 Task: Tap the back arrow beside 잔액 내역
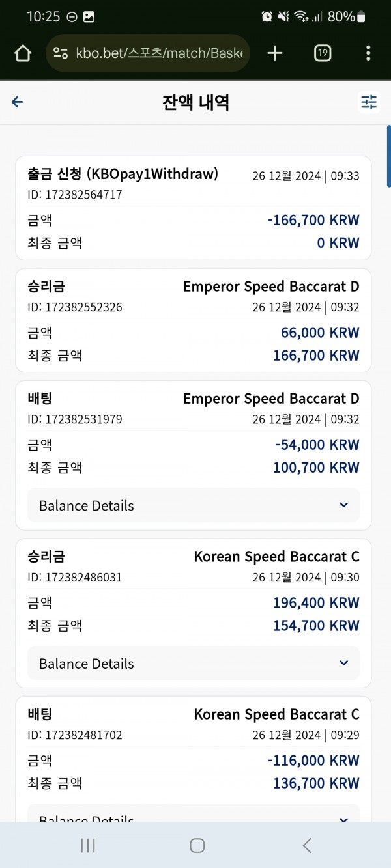pyautogui.click(x=18, y=102)
